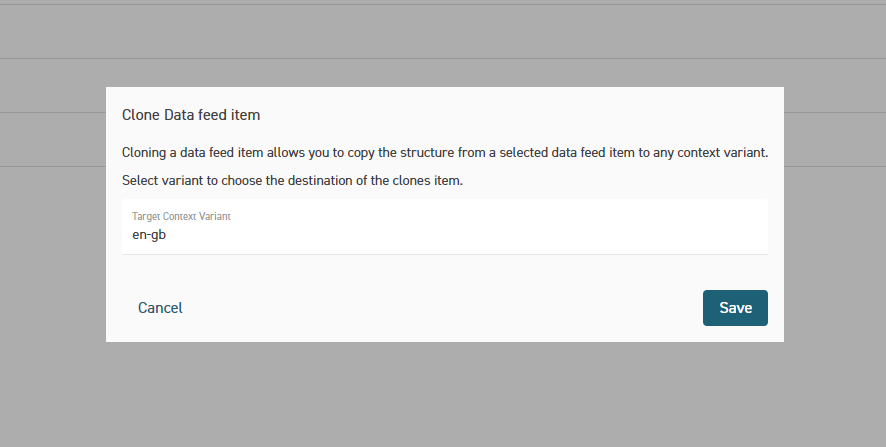Cancel the clone dialog
Viewport: 886px width, 447px height.
pyautogui.click(x=160, y=308)
